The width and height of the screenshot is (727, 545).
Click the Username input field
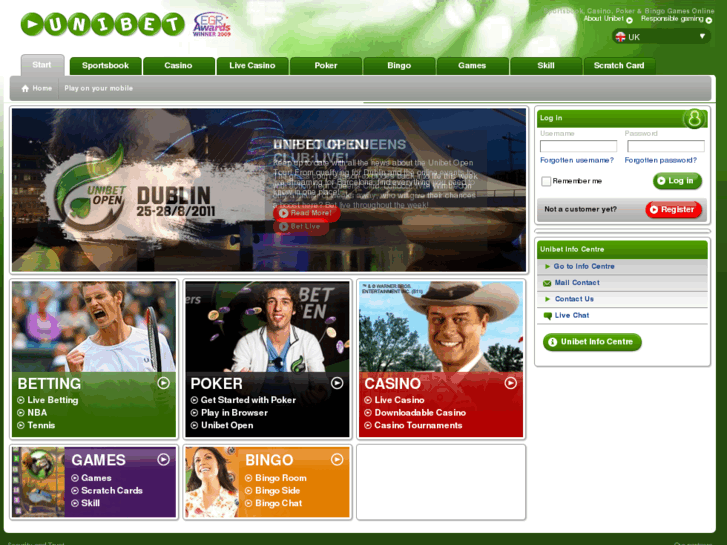coord(578,146)
